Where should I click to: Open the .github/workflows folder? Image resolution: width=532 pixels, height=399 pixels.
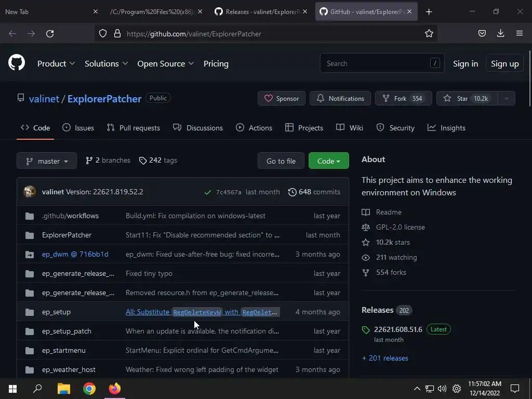70,216
